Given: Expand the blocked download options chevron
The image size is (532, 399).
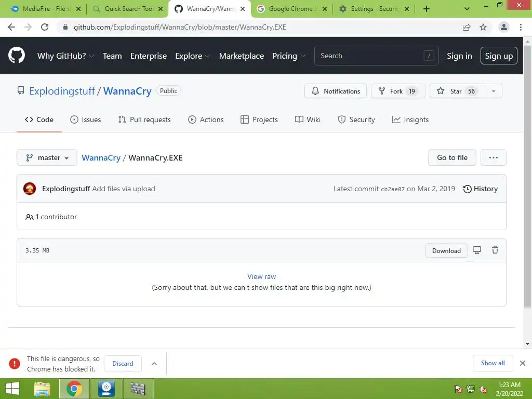Looking at the screenshot, I should pyautogui.click(x=154, y=364).
